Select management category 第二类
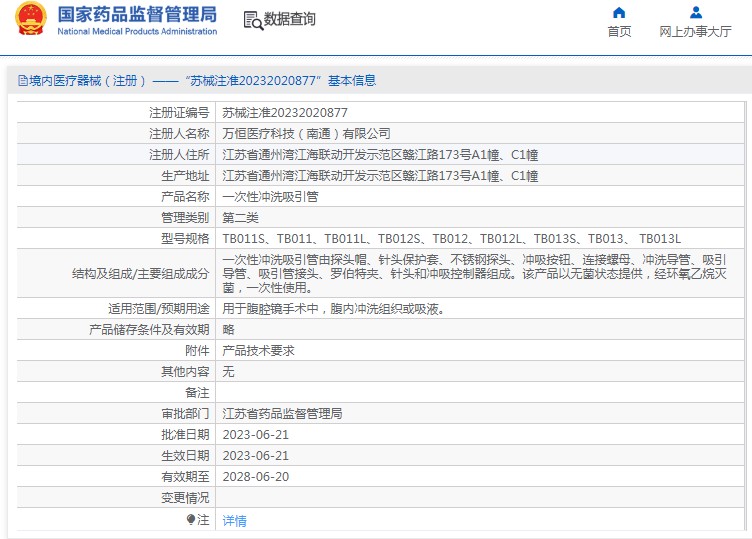Screen dimensions: 752x539 (x=240, y=218)
